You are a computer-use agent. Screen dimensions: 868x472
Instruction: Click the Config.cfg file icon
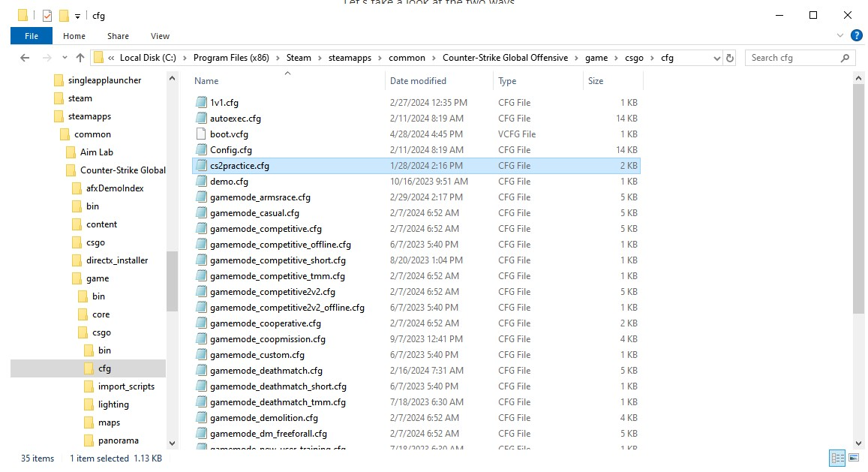[201, 149]
